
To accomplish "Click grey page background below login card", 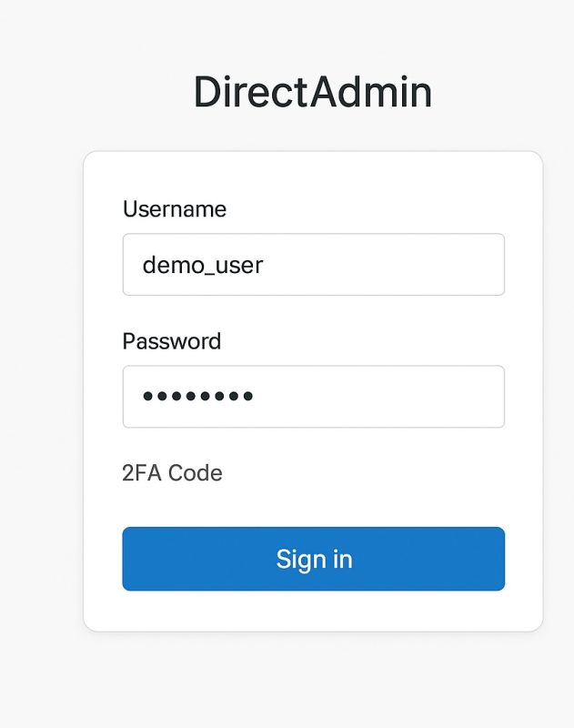I will tap(313, 682).
